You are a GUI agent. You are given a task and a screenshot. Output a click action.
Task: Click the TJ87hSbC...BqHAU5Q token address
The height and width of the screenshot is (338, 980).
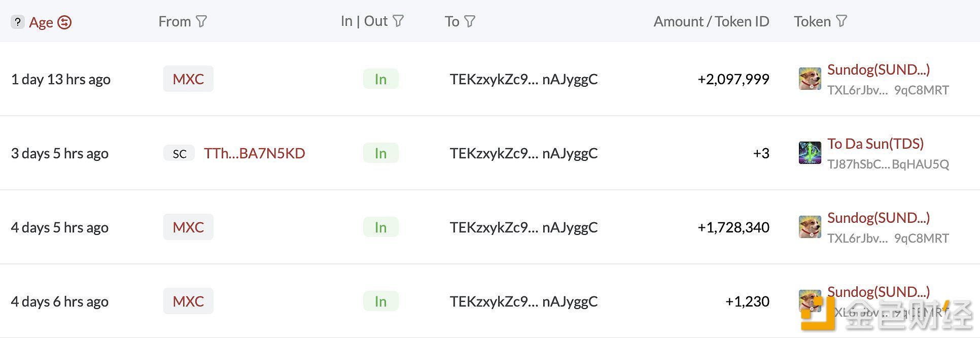coord(888,164)
